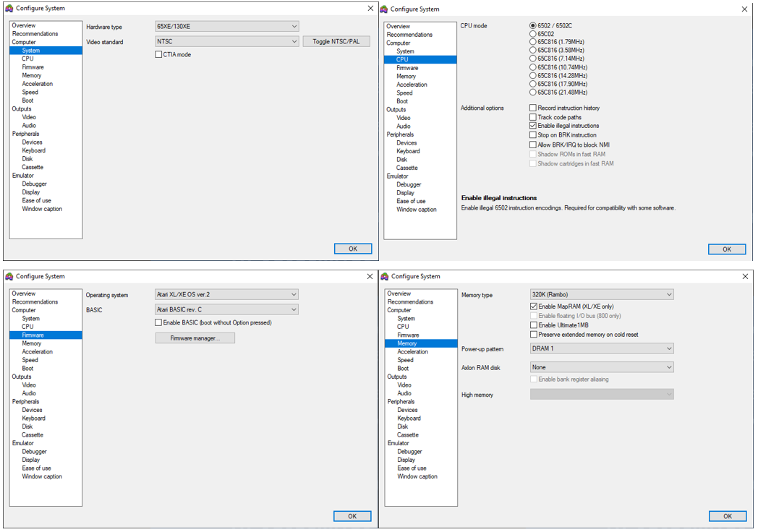Viewport: 758px width, 532px height.
Task: Select Display in the Memory window tree
Action: tap(406, 460)
